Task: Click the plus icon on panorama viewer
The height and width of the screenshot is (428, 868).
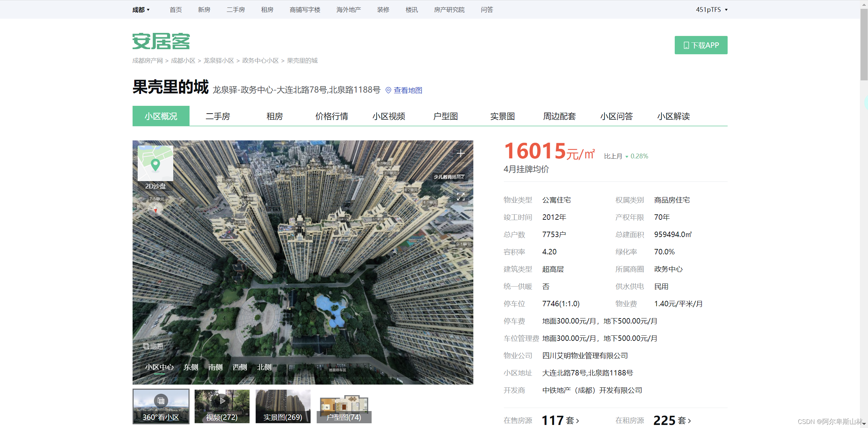Action: coord(460,153)
